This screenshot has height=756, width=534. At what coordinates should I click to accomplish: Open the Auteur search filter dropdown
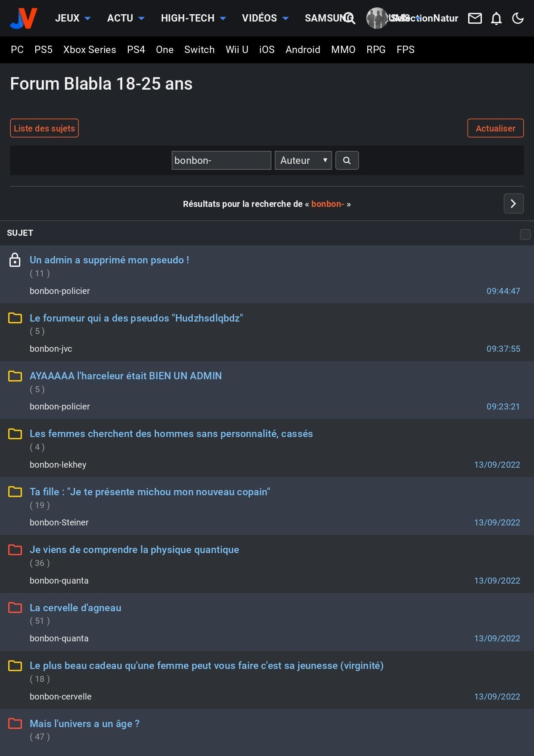point(303,160)
